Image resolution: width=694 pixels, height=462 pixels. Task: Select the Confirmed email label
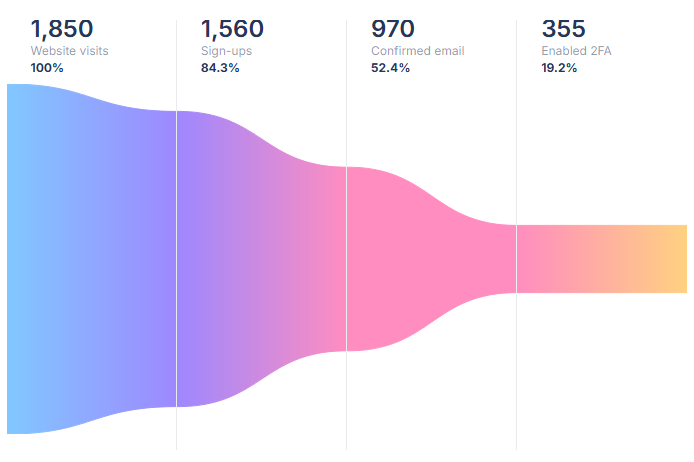point(417,51)
